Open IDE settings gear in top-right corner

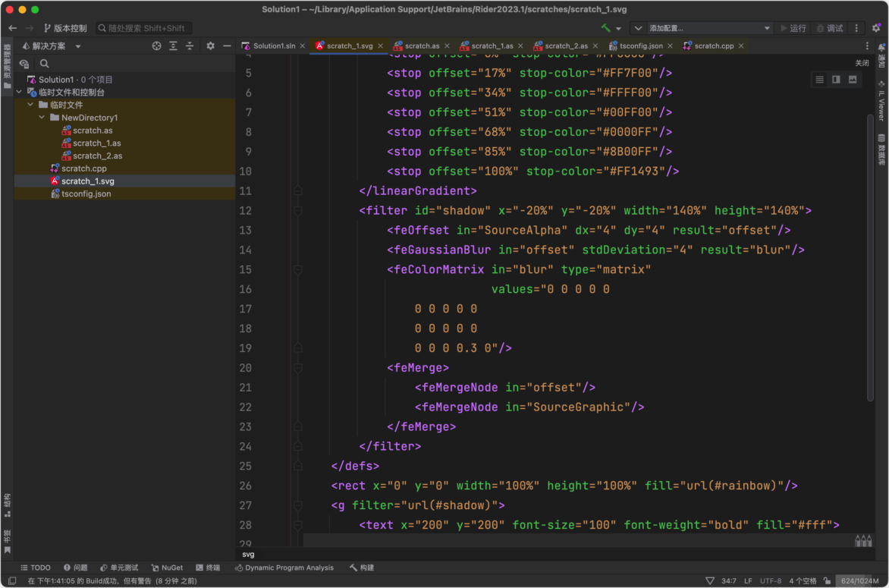[x=876, y=28]
